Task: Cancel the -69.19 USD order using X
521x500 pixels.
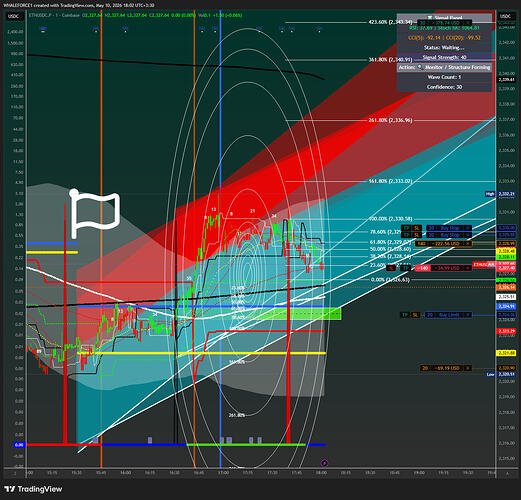Action: pyautogui.click(x=468, y=368)
